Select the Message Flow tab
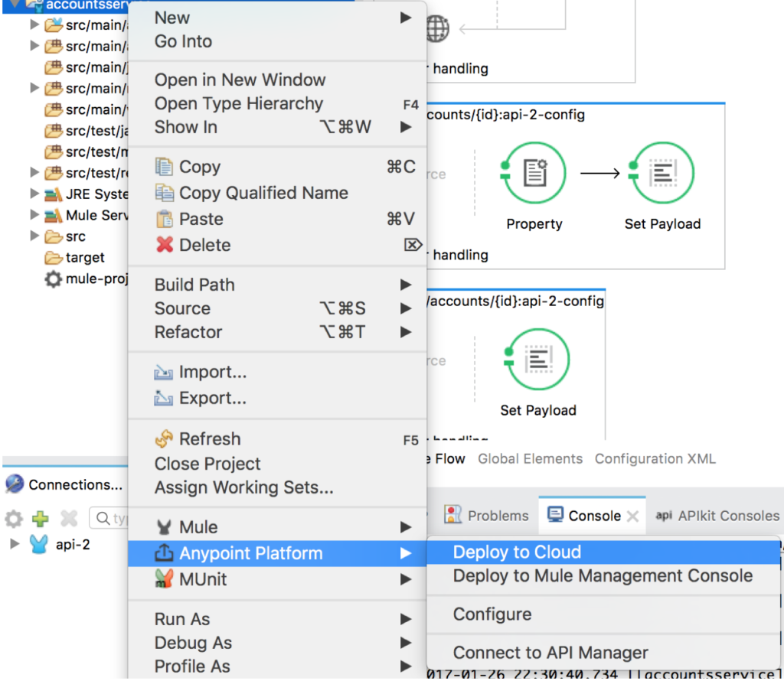Image resolution: width=784 pixels, height=681 pixels. 446,458
